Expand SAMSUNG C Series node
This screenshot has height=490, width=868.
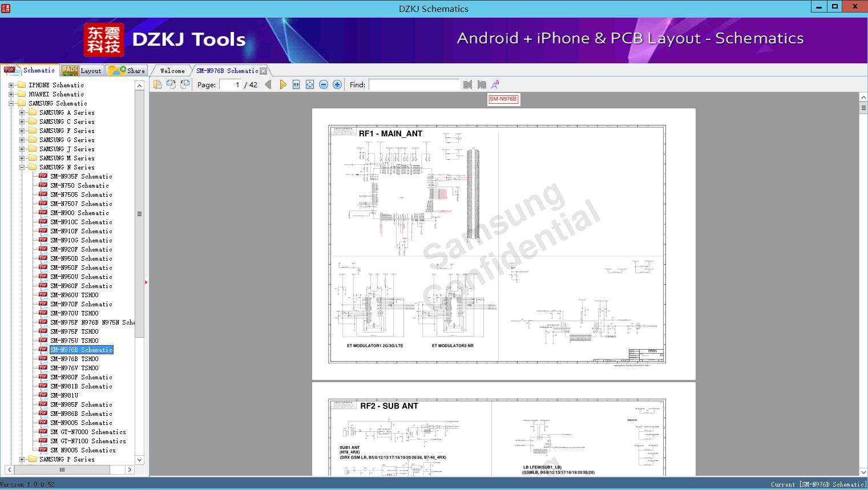[x=22, y=122]
